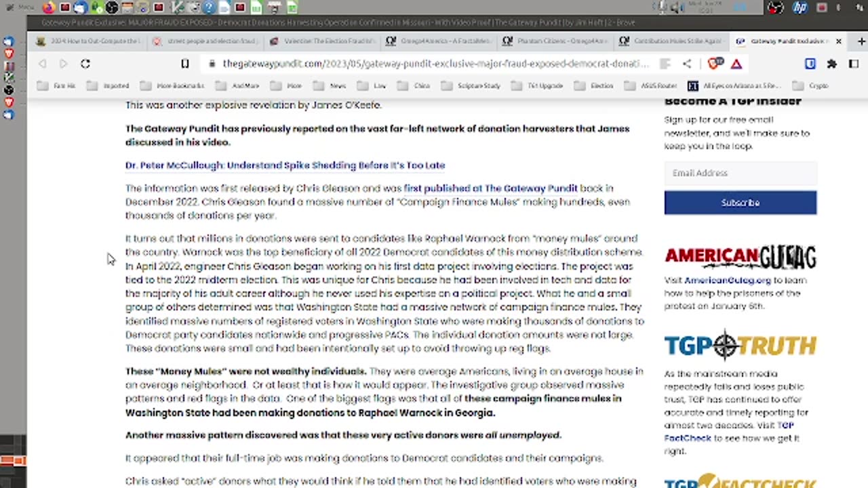Screen dimensions: 868x488
Task: Click 'Become A TGP Insider' heading
Action: (733, 102)
